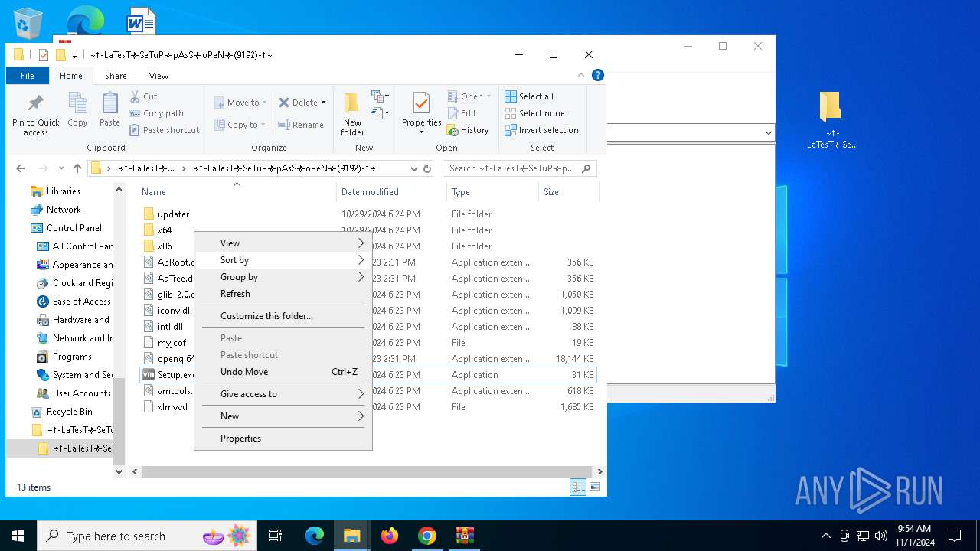This screenshot has width=980, height=551.
Task: Launch Google Chrome from taskbar
Action: point(427,536)
